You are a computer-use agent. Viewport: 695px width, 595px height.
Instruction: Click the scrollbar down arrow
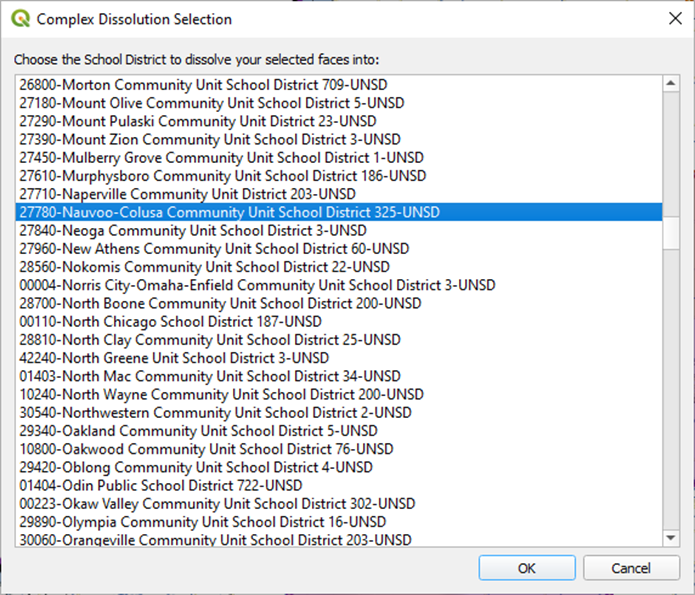coord(671,538)
